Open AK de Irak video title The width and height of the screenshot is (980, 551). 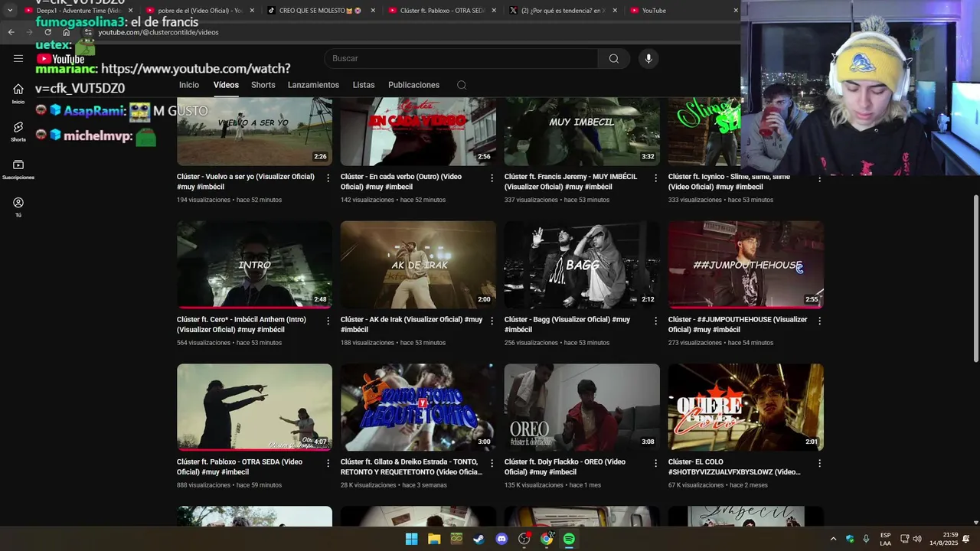click(412, 324)
